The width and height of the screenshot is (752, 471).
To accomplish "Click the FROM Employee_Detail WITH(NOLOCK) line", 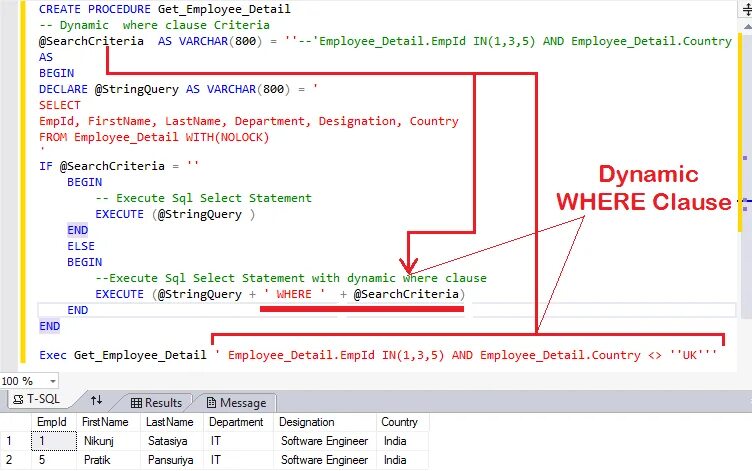I will pos(154,137).
